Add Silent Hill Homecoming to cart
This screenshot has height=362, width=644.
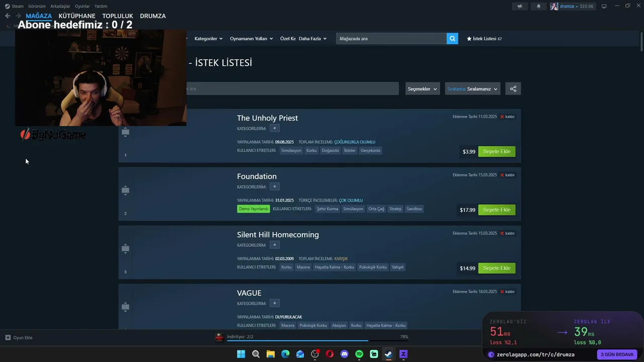point(497,268)
